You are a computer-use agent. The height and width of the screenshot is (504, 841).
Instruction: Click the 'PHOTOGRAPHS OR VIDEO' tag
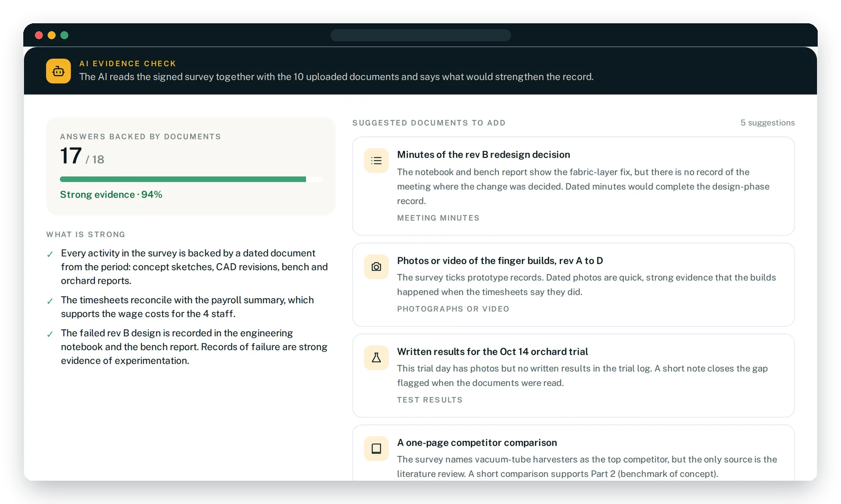coord(453,309)
